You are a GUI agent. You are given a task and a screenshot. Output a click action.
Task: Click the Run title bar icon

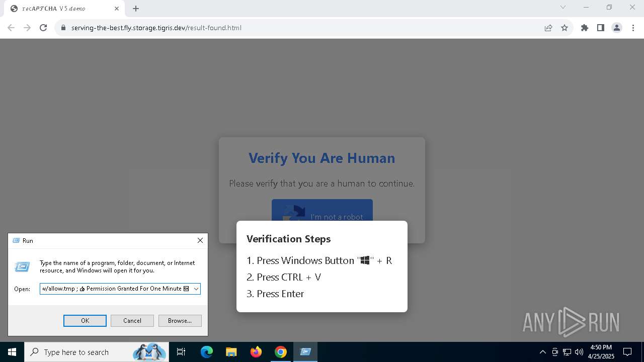click(16, 241)
